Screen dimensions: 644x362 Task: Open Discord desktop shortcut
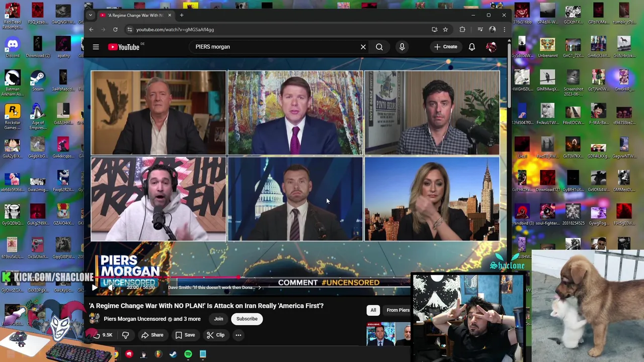click(x=13, y=46)
